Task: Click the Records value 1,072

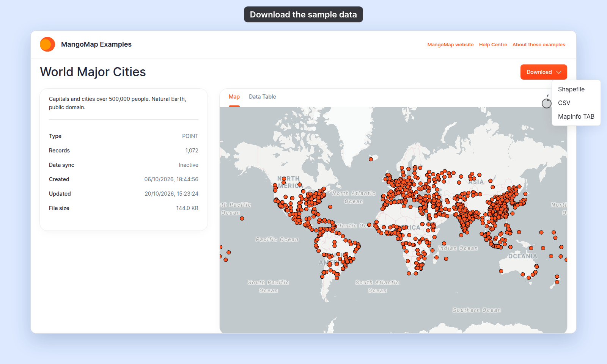Action: (x=192, y=151)
